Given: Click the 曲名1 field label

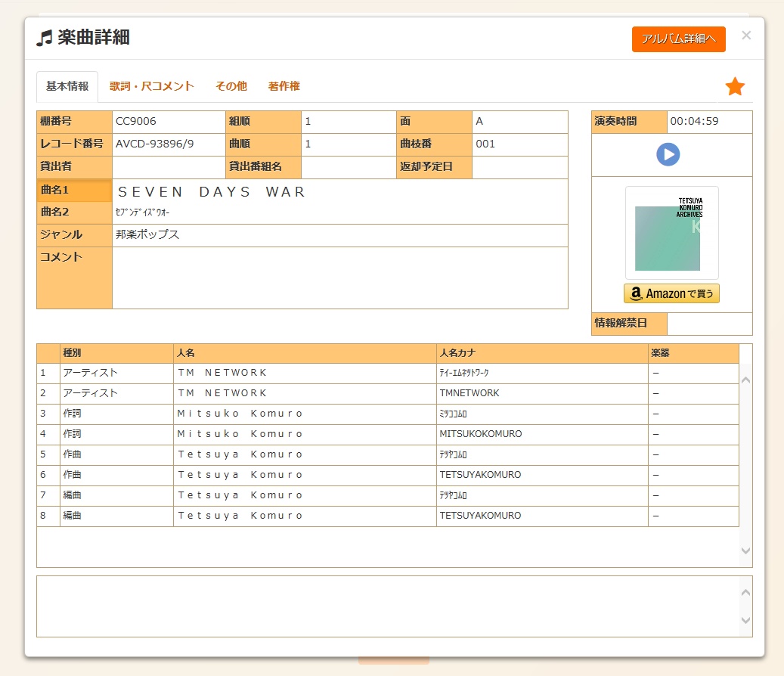Looking at the screenshot, I should pyautogui.click(x=54, y=191).
